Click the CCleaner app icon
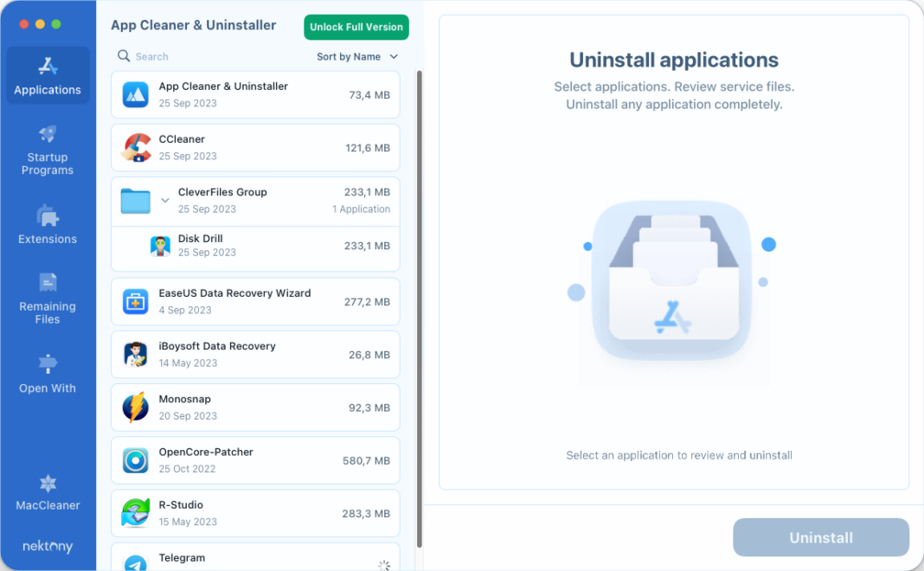924x571 pixels. click(x=135, y=147)
